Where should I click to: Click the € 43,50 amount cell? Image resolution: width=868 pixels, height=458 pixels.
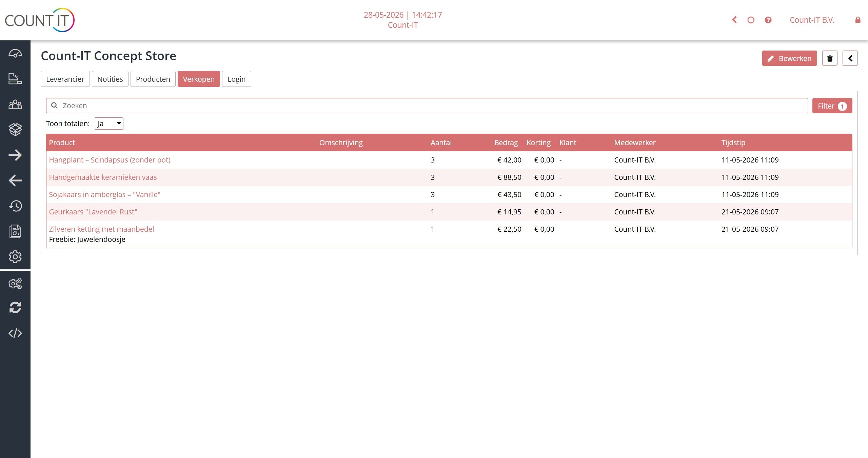pyautogui.click(x=509, y=194)
